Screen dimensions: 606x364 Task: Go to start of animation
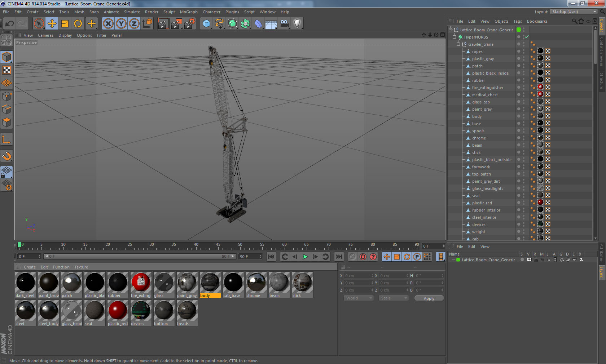[271, 257]
